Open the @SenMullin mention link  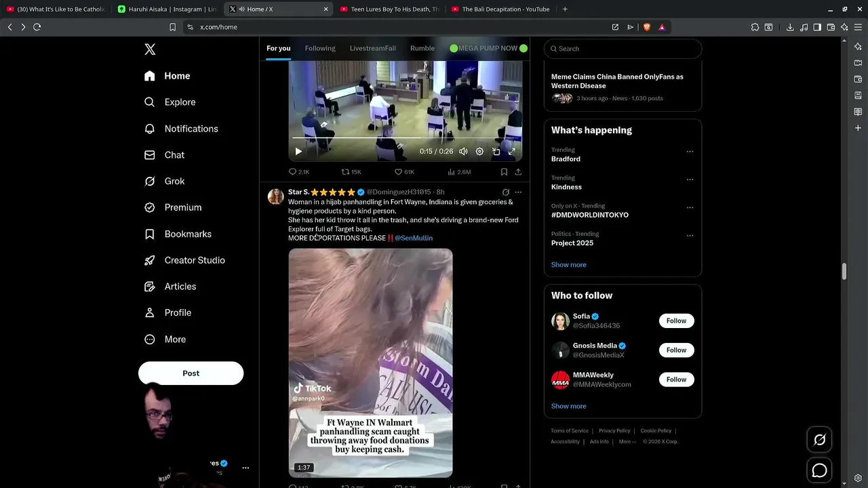[x=414, y=238]
